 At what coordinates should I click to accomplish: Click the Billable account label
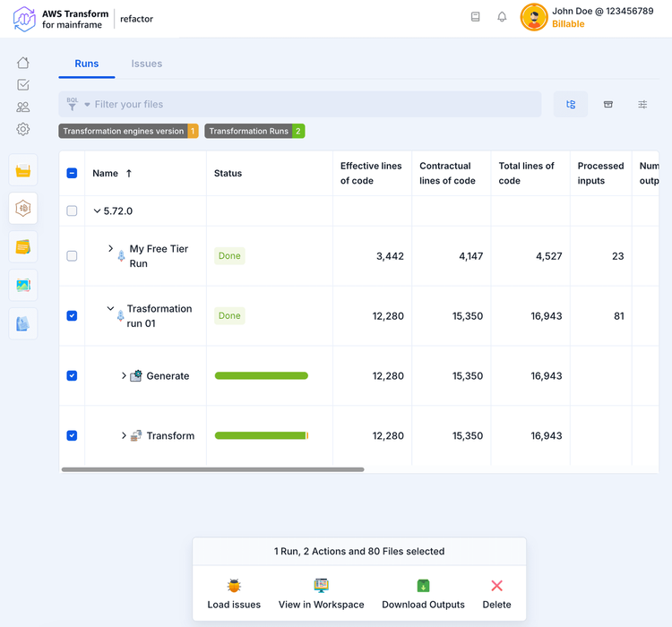pyautogui.click(x=568, y=24)
